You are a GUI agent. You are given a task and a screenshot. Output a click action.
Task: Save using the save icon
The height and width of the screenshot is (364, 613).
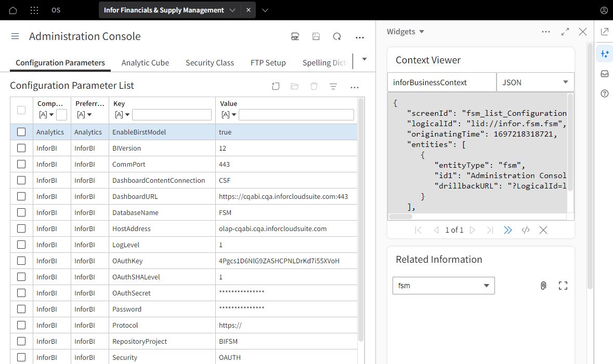(x=316, y=37)
